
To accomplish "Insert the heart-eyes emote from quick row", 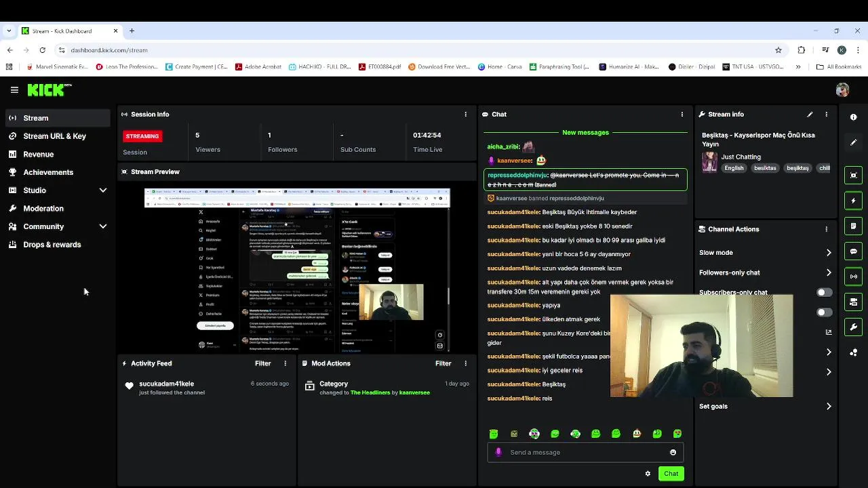I will click(677, 434).
